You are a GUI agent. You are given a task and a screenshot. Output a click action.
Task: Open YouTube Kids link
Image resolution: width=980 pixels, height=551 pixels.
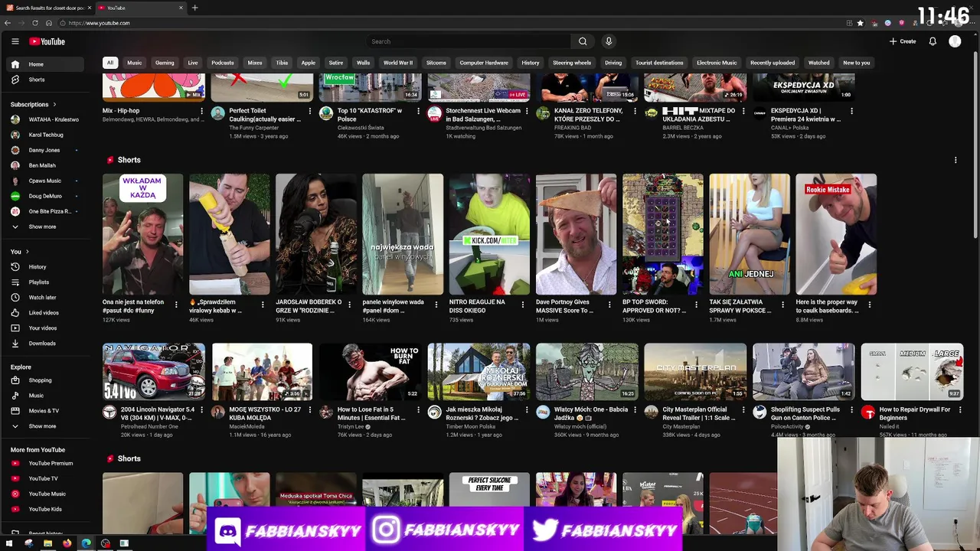(x=46, y=509)
